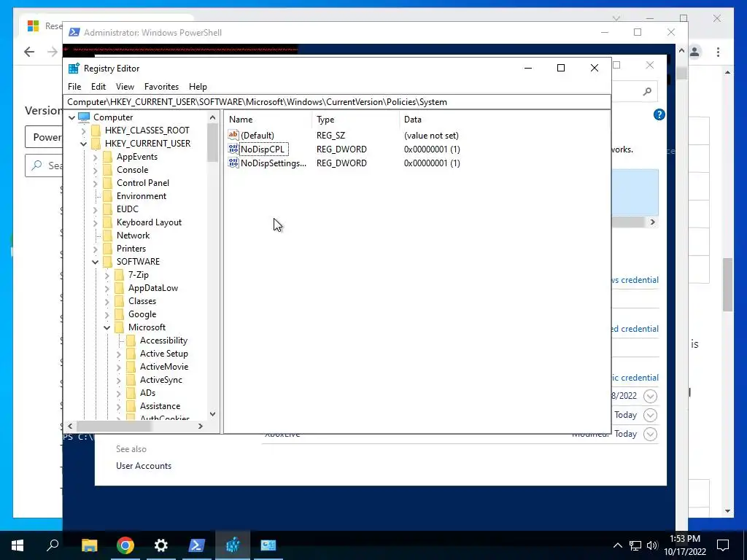The image size is (747, 560).
Task: Select the NoDispSettings... value name
Action: coord(274,163)
